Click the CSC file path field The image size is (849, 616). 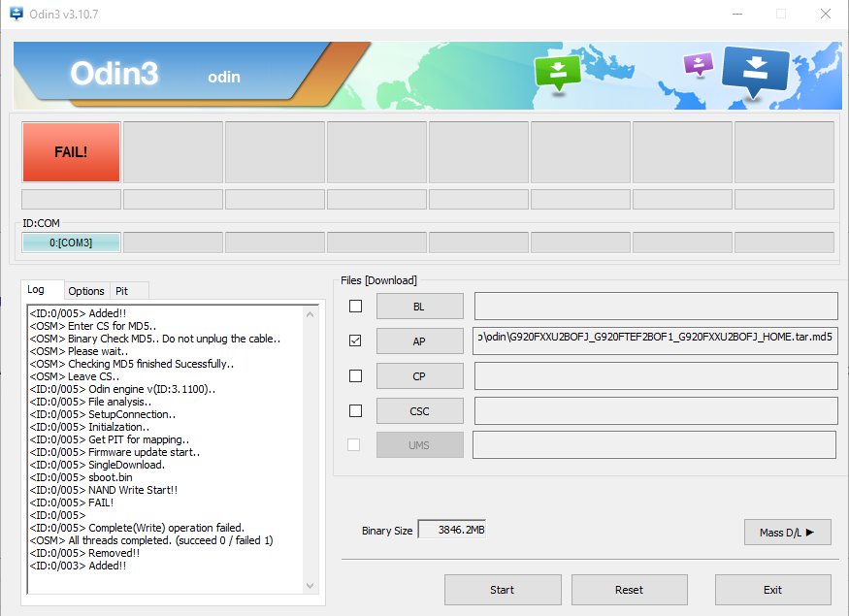point(656,411)
